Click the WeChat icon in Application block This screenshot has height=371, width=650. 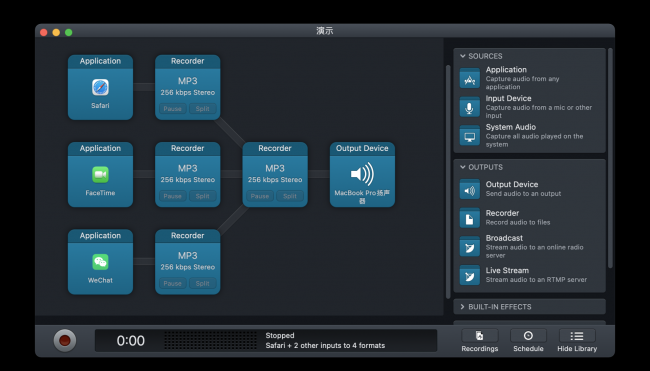(x=100, y=262)
